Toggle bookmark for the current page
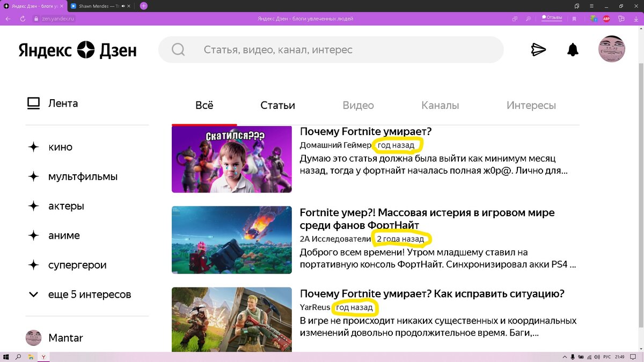Viewport: 644px width, 362px height. coord(574,18)
